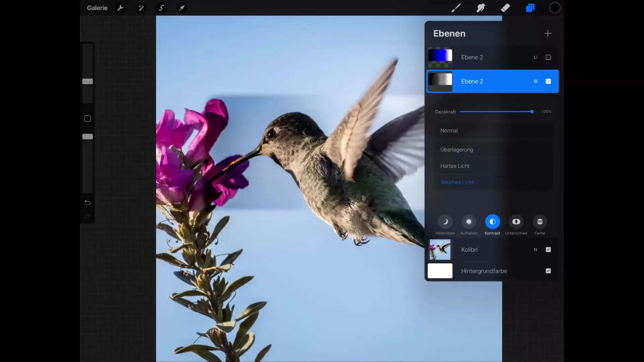The height and width of the screenshot is (362, 644).
Task: Select the Kolibri layer name
Action: (x=469, y=250)
